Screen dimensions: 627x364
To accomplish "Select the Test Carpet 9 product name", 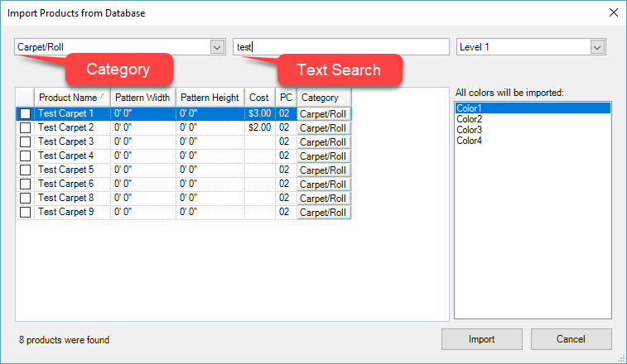I will 66,212.
